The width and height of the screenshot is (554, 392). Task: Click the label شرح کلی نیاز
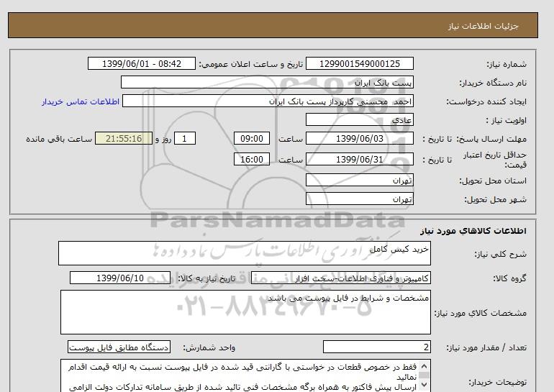tap(500, 254)
